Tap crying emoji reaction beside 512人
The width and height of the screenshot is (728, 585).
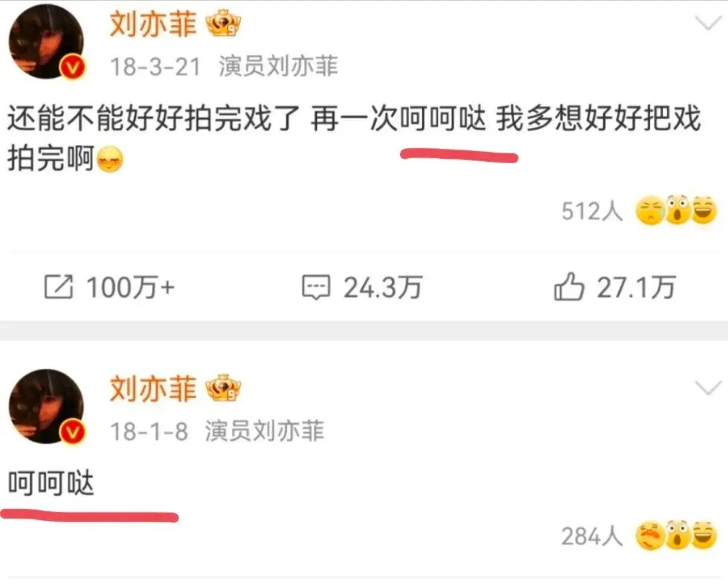[x=651, y=212]
